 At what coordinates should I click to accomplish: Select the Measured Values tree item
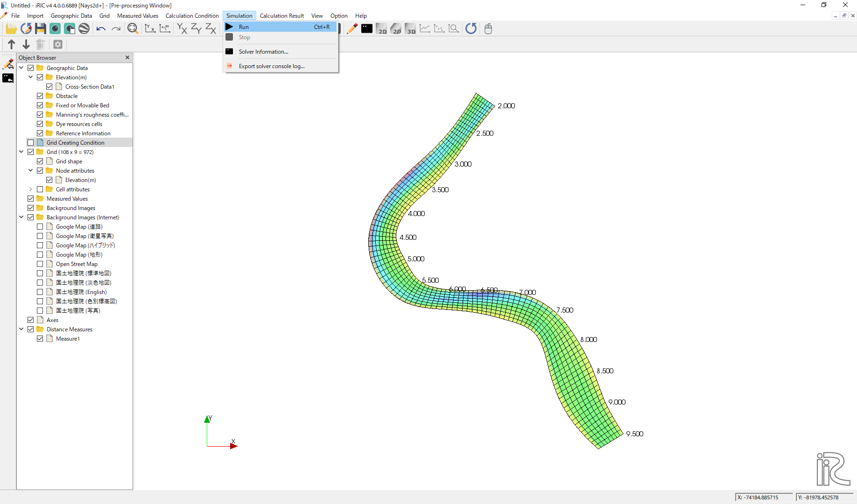coord(67,199)
